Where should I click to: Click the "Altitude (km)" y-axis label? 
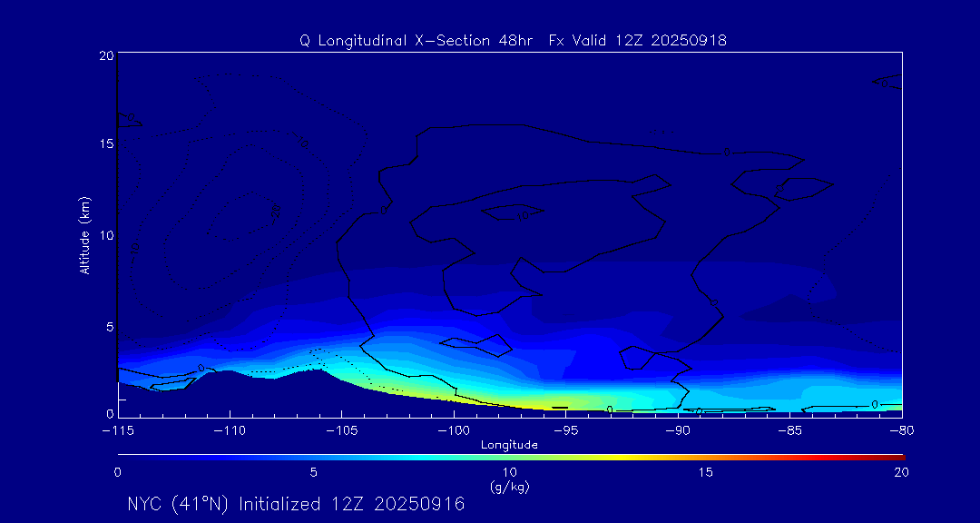point(84,235)
